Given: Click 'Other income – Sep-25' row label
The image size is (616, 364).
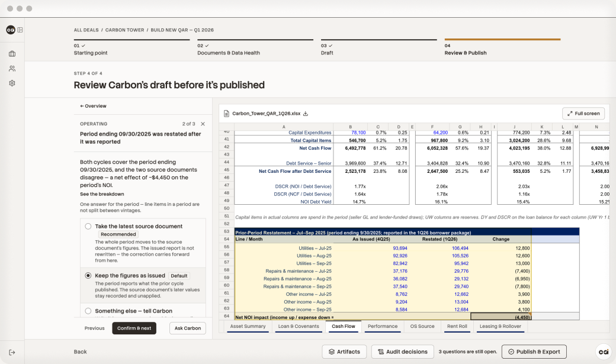Looking at the screenshot, I should (x=307, y=310).
